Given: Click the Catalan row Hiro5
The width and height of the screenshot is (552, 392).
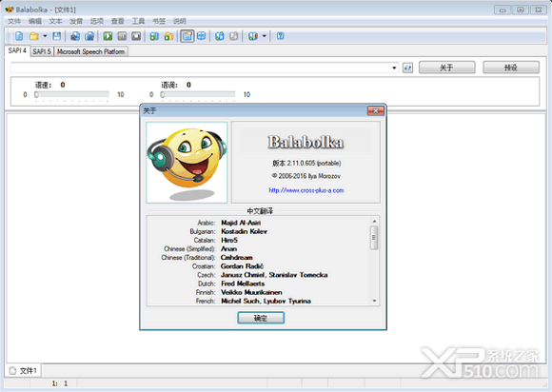Looking at the screenshot, I should point(216,241).
